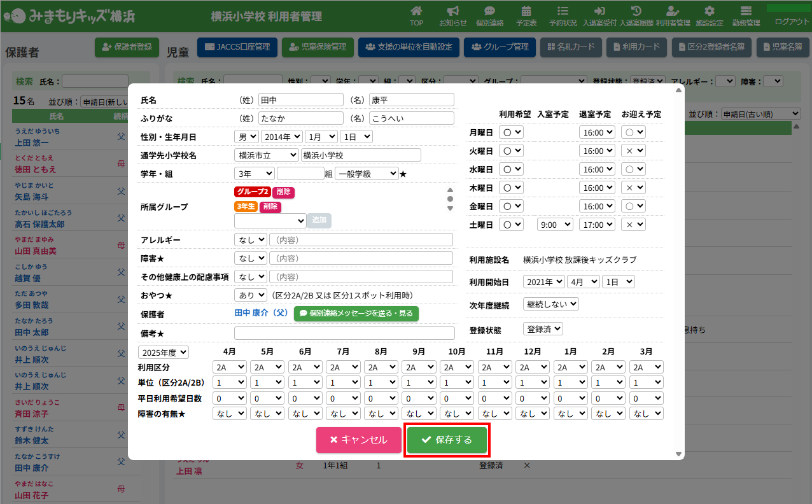Open the 2025年度 fiscal year dropdown
The height and width of the screenshot is (504, 812).
(164, 353)
